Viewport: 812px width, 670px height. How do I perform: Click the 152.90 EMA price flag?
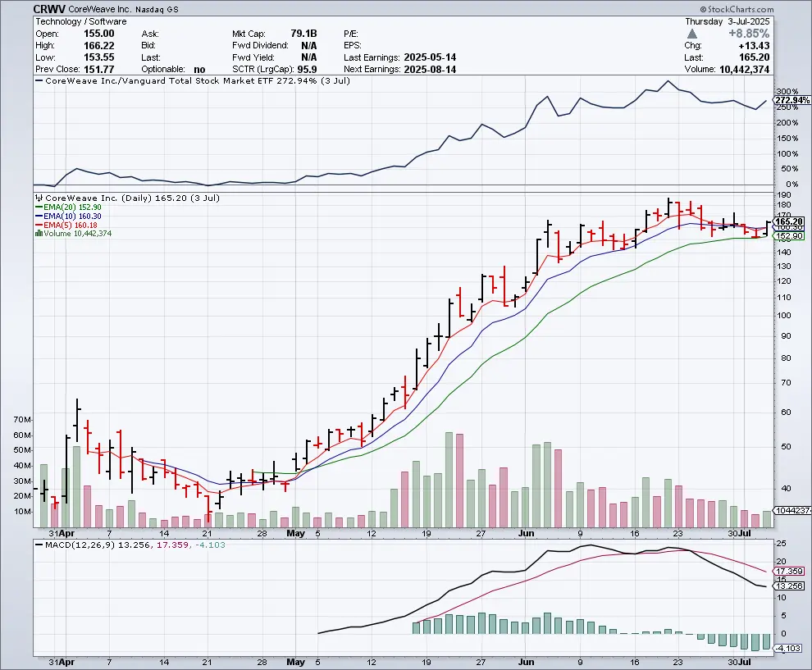[789, 236]
